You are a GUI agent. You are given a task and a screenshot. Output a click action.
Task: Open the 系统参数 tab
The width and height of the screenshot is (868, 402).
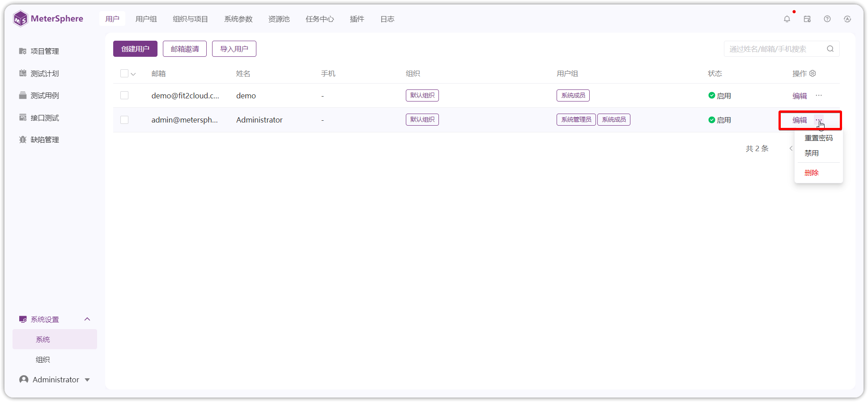point(238,19)
